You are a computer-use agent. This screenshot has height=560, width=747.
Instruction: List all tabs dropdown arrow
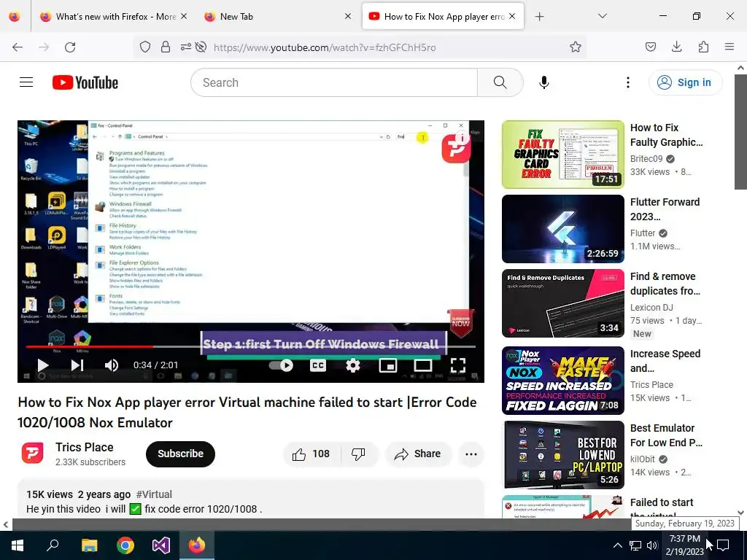pyautogui.click(x=602, y=16)
